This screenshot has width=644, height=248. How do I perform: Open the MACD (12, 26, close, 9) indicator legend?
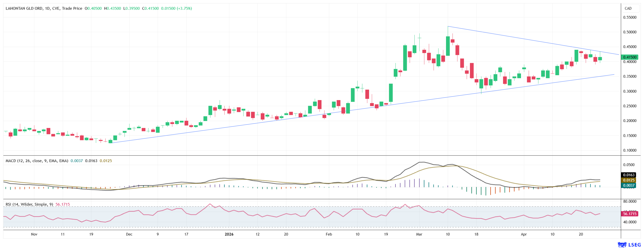click(x=37, y=161)
